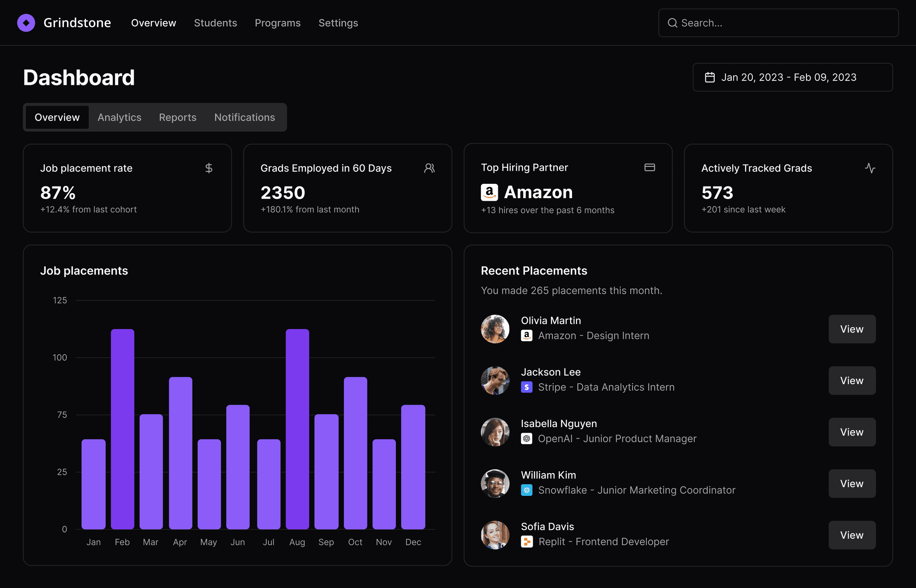Screen dimensions: 916x588
Task: Click the Amazon logo beside Design Intern
Action: click(x=527, y=335)
